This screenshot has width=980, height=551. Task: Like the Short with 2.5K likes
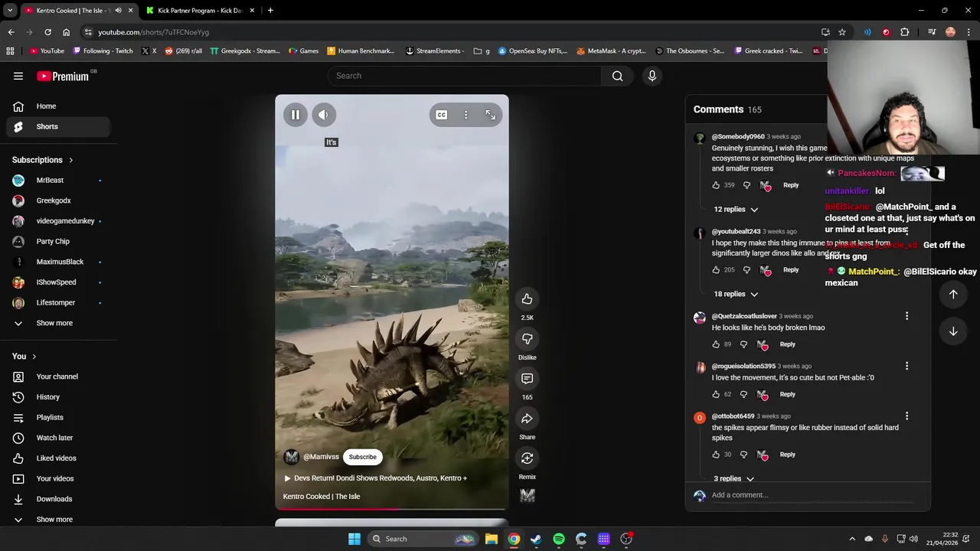pos(527,298)
